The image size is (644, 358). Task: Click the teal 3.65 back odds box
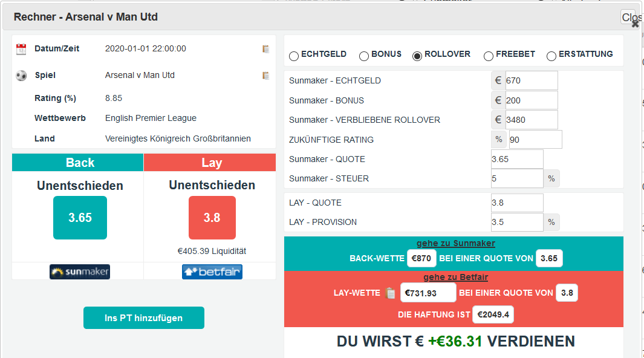click(80, 218)
